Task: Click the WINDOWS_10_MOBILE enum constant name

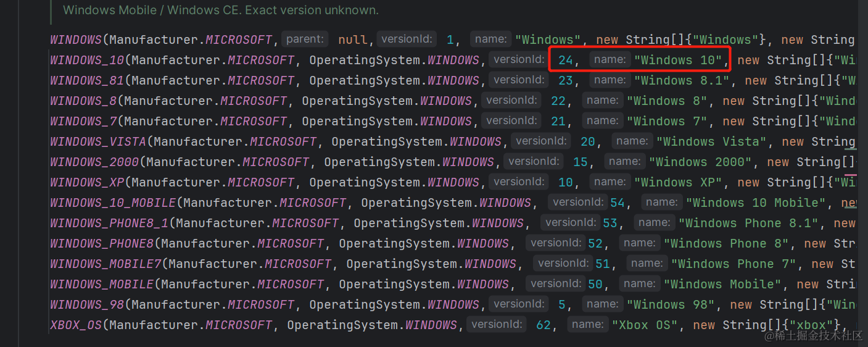Action: 113,203
